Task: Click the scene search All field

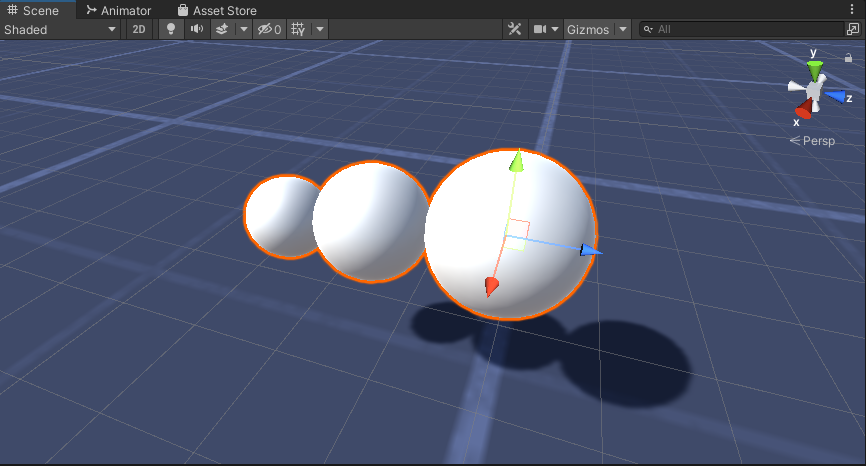Action: point(750,29)
